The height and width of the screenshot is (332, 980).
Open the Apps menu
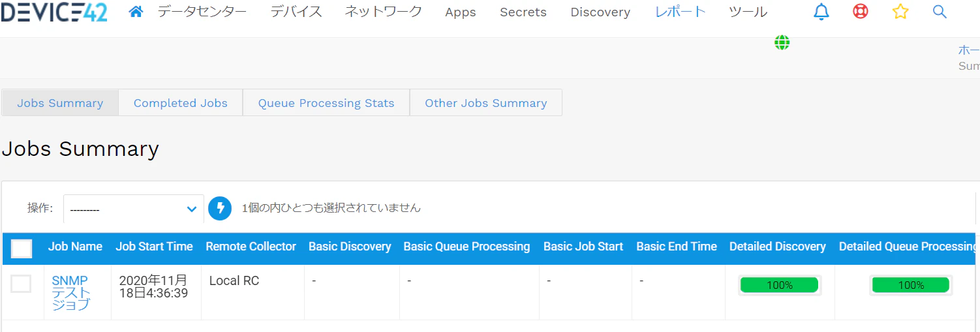[x=461, y=12]
